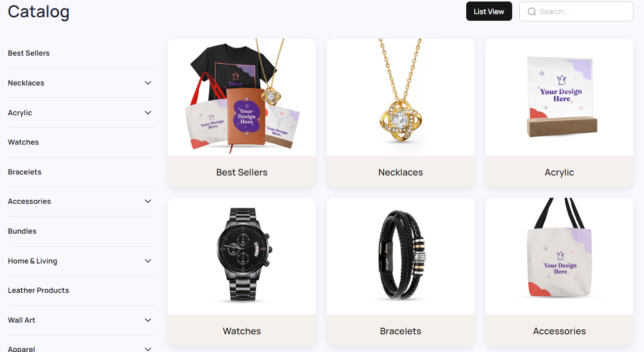Expand the Necklaces sidebar category

148,83
